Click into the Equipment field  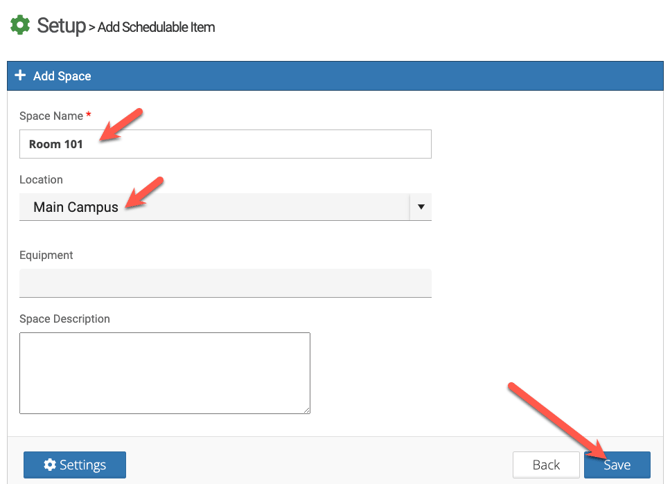[225, 283]
